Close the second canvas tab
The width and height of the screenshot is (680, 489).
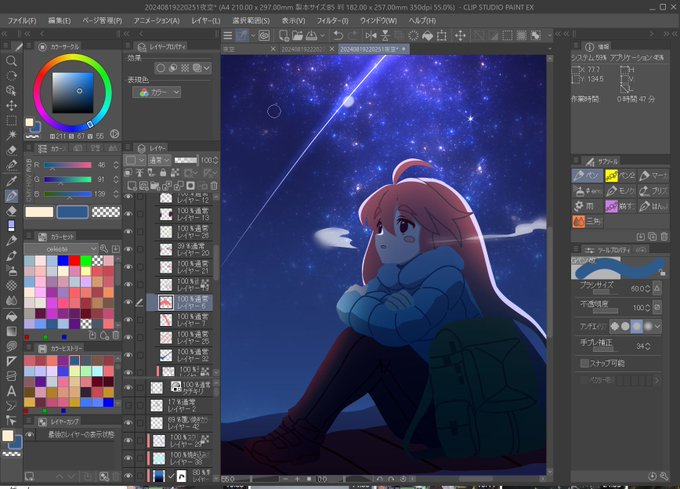tap(332, 49)
